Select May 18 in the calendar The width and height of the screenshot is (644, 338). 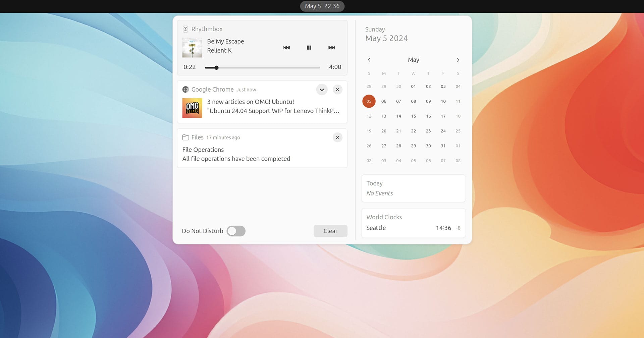point(458,116)
